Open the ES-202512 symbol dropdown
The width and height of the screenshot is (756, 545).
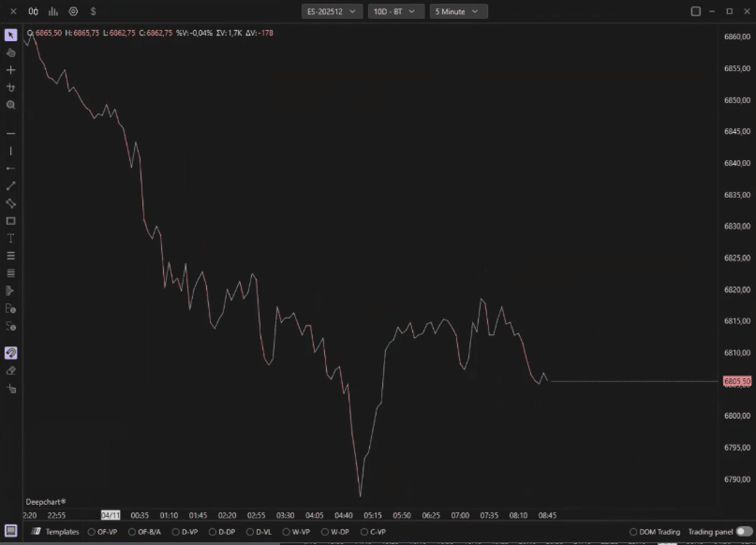click(332, 12)
